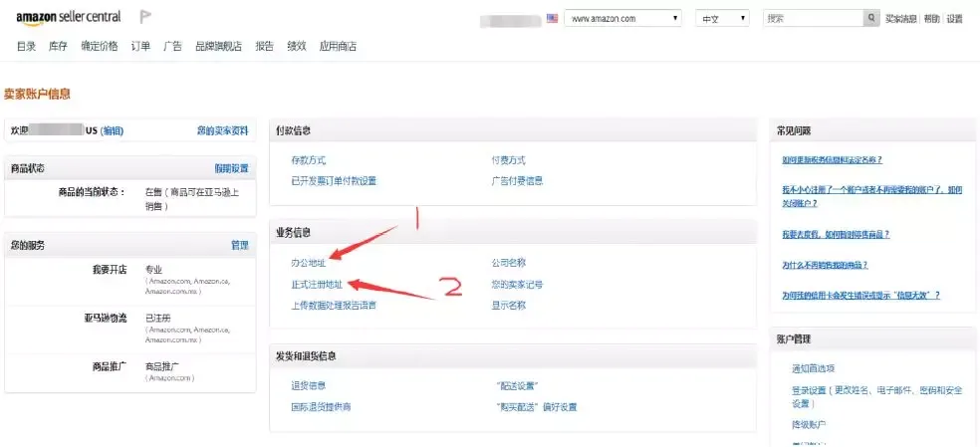Image resolution: width=980 pixels, height=447 pixels.
Task: Click the 存款方式 link
Action: [x=308, y=160]
